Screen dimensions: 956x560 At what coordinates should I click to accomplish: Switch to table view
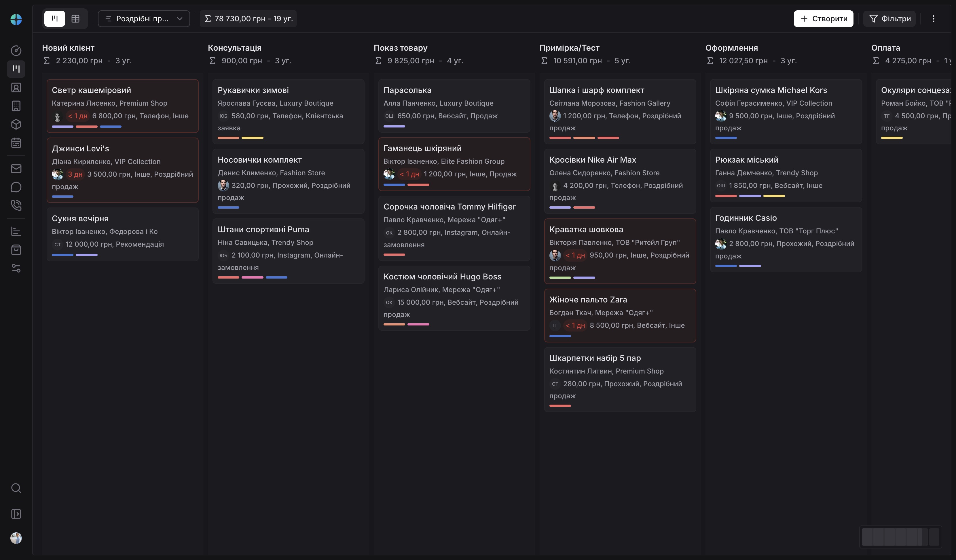(x=75, y=19)
